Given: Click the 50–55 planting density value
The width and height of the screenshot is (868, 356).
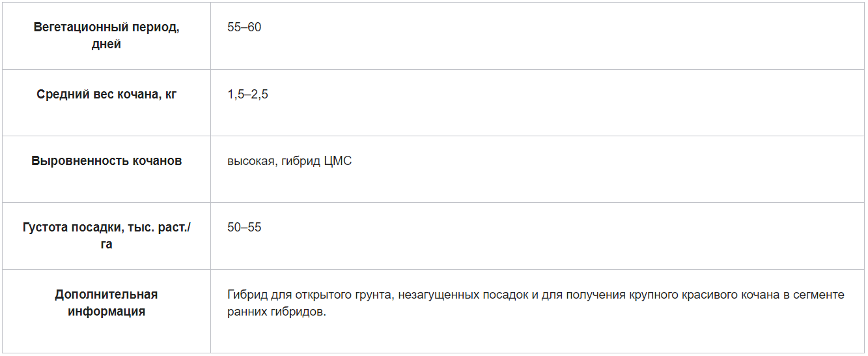Looking at the screenshot, I should tap(244, 228).
